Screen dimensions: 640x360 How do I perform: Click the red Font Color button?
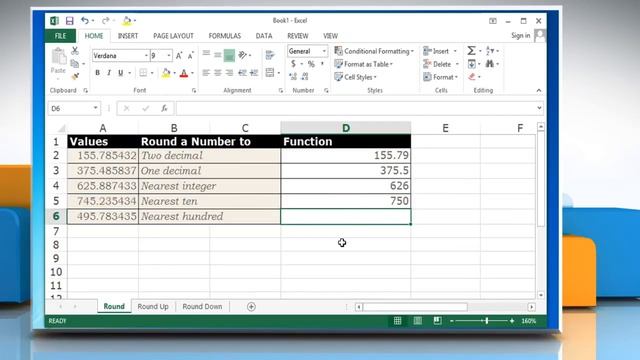pos(184,73)
